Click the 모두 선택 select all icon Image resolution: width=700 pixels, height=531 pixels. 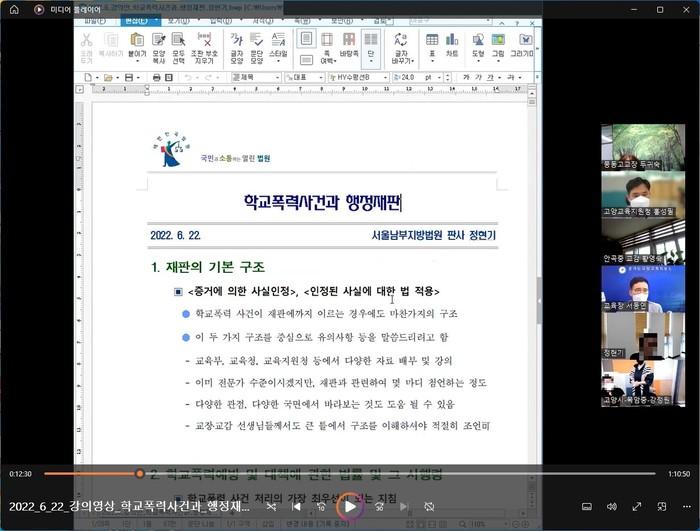(179, 48)
